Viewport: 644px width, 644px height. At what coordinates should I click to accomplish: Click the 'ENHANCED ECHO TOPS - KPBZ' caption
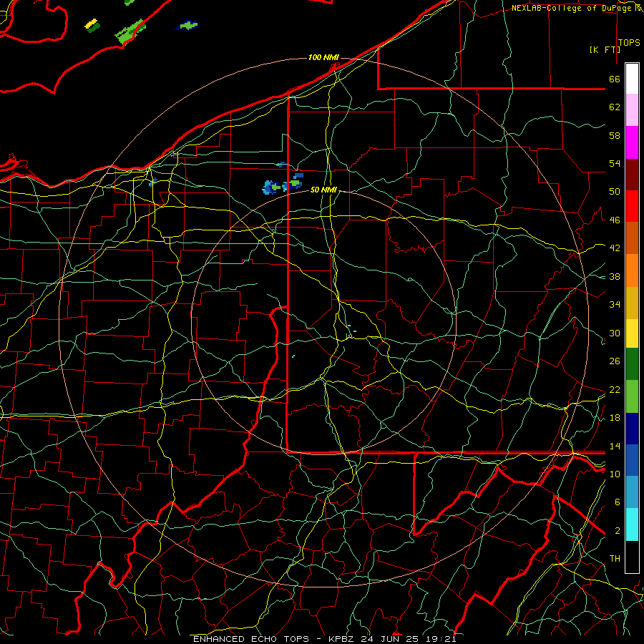[x=275, y=639]
